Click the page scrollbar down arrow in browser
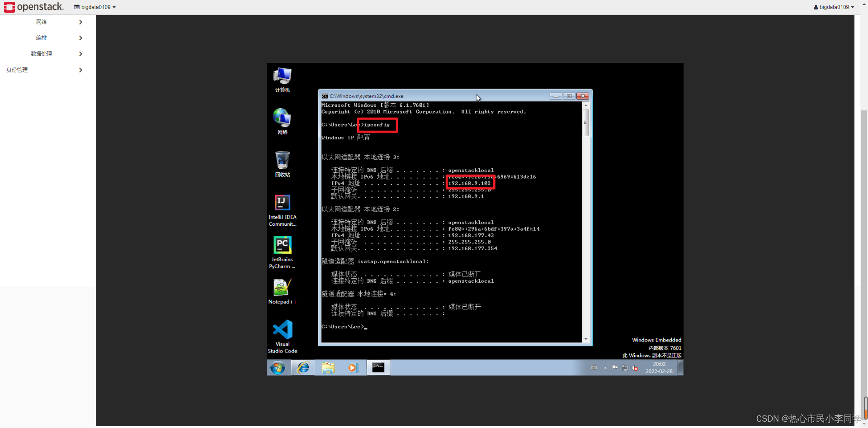 point(864,423)
